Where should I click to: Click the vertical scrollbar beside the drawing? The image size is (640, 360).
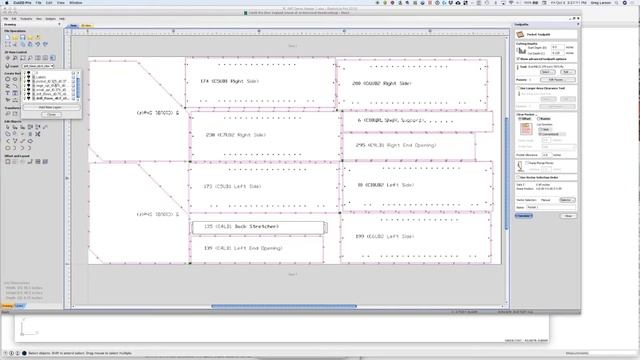pos(507,173)
